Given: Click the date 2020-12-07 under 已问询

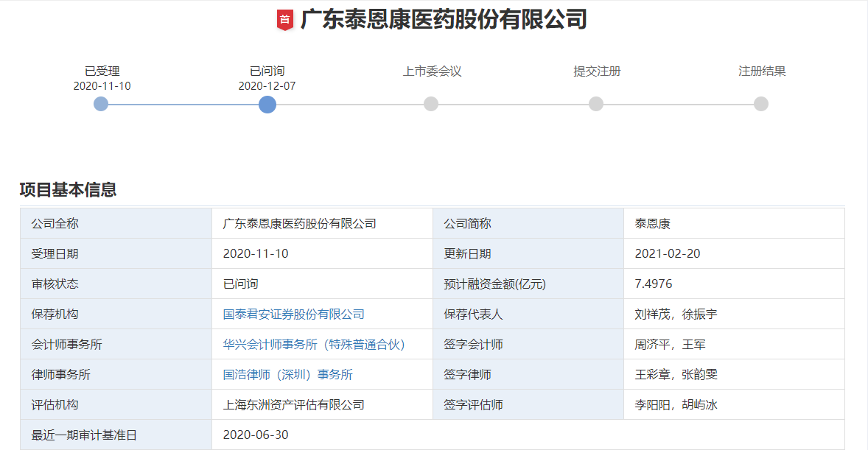Looking at the screenshot, I should 267,86.
